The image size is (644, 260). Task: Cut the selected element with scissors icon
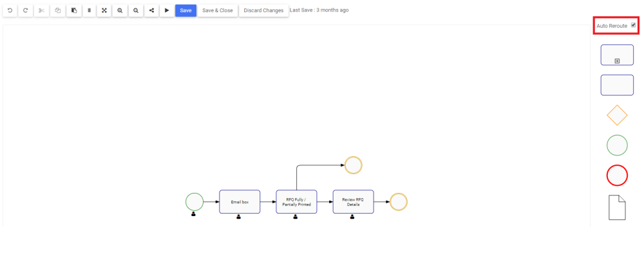click(41, 11)
